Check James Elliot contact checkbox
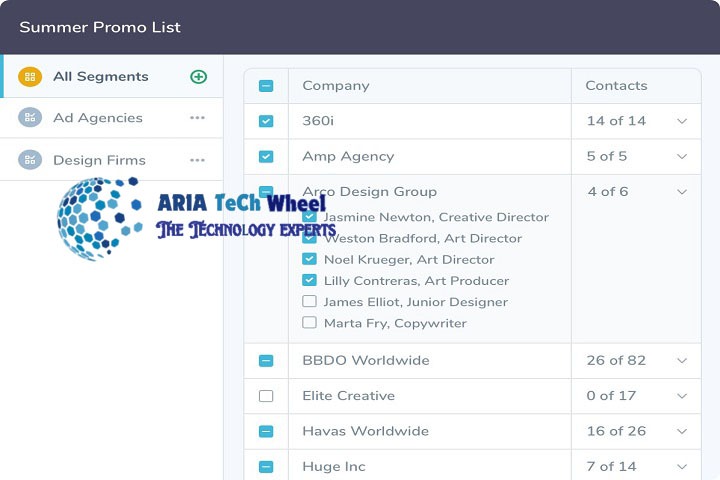 click(x=309, y=301)
